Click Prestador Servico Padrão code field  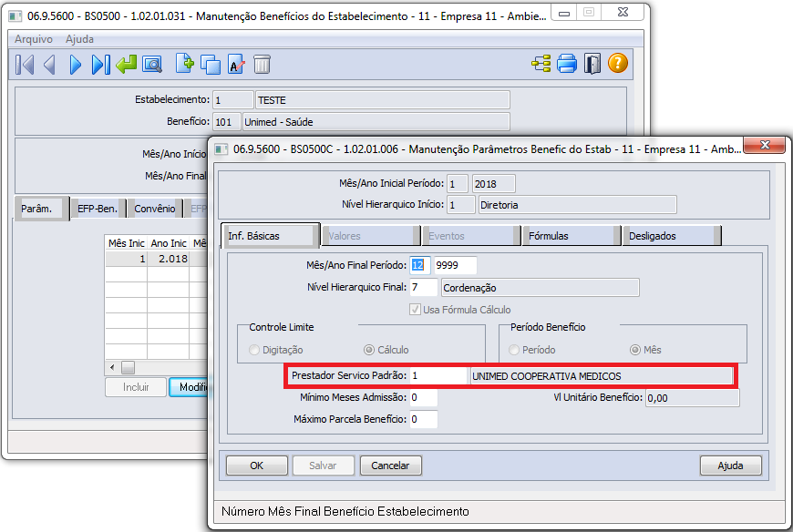438,376
